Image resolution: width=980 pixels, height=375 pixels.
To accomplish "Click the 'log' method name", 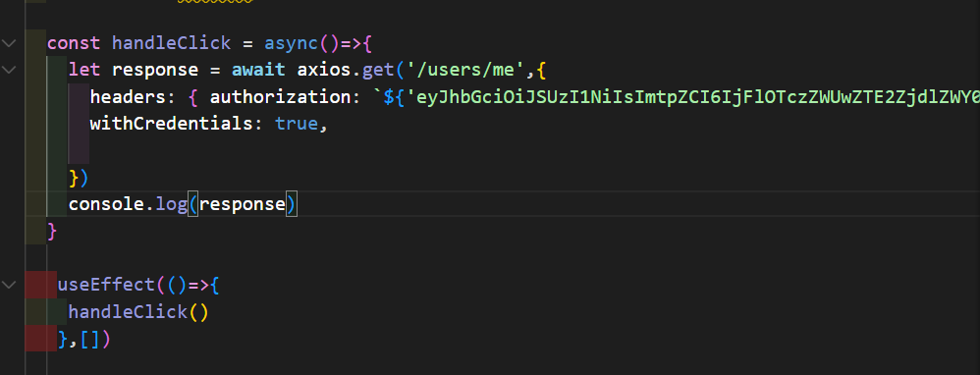I will click(x=171, y=204).
